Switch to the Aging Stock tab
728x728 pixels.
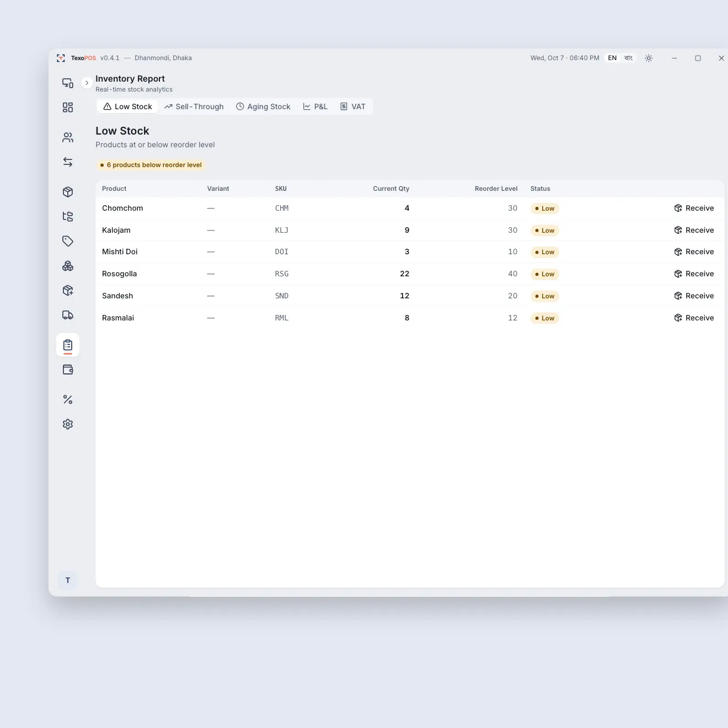pos(263,106)
